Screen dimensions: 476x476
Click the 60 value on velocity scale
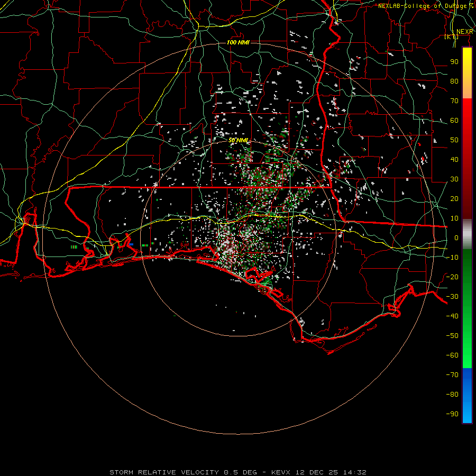click(x=454, y=120)
